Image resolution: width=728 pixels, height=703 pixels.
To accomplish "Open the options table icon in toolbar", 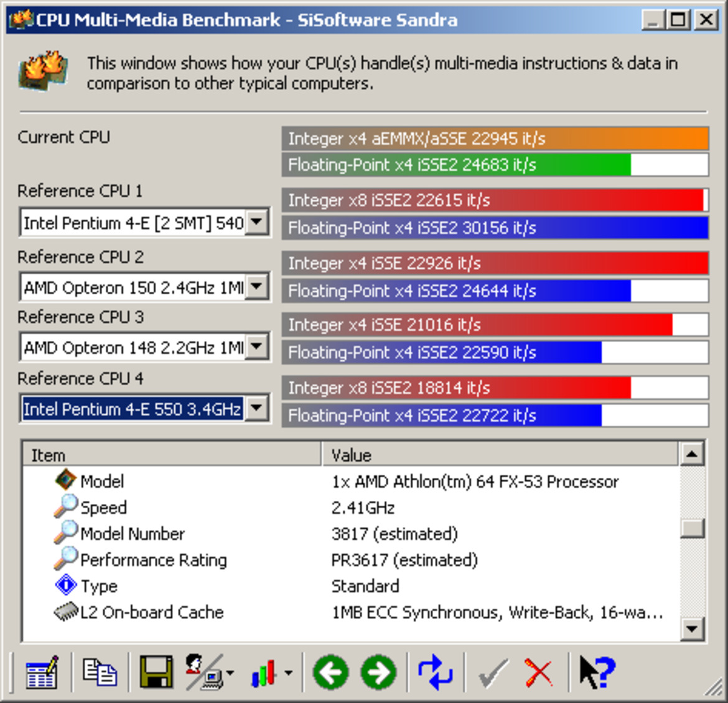I will point(42,672).
